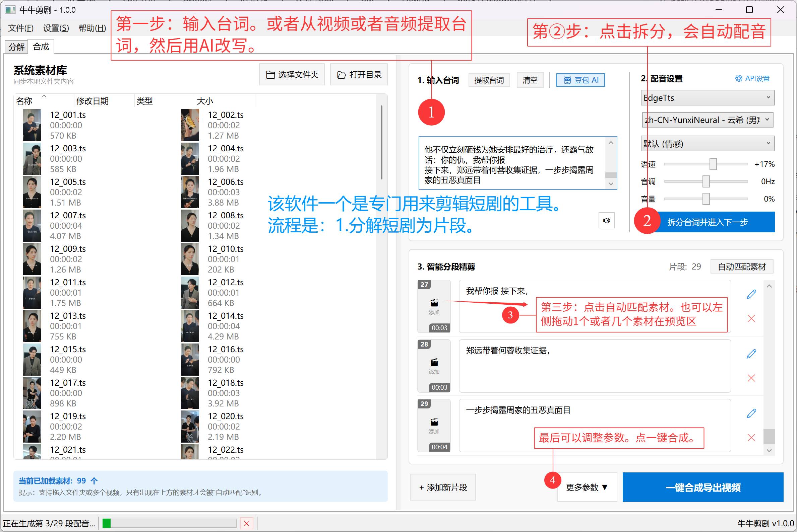Click pencil edit icon for segment 28

751,354
